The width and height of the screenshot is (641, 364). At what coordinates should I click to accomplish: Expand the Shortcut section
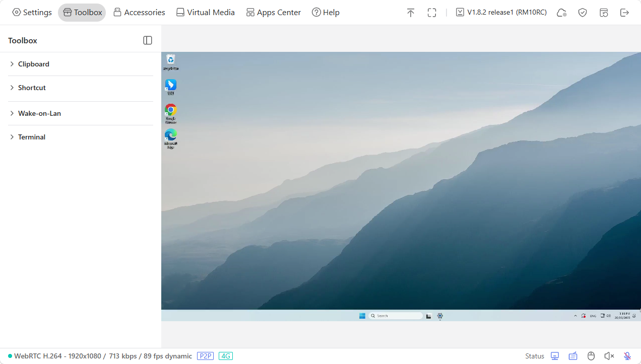coord(81,88)
